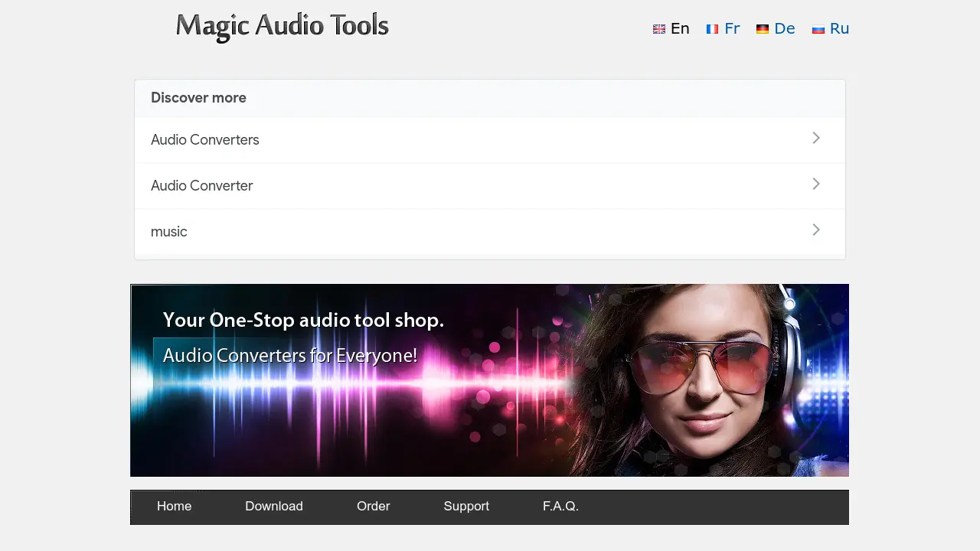980x551 pixels.
Task: Click the French flag icon
Action: click(x=711, y=28)
